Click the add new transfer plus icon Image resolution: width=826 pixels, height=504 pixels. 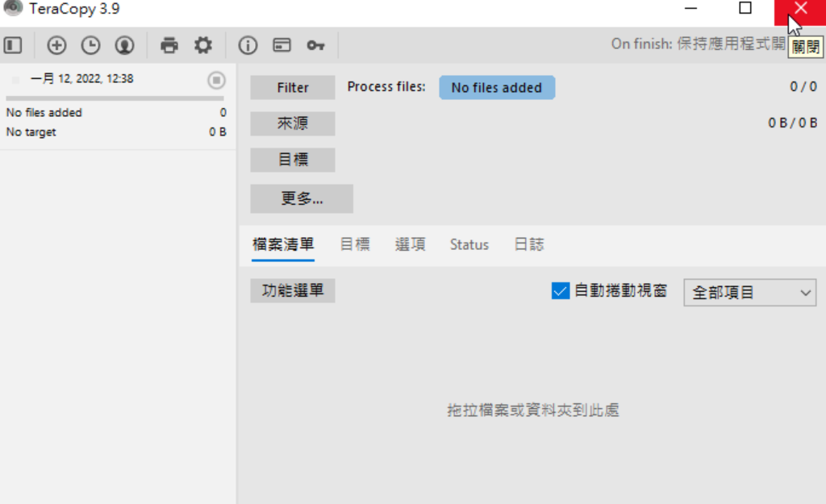point(56,45)
